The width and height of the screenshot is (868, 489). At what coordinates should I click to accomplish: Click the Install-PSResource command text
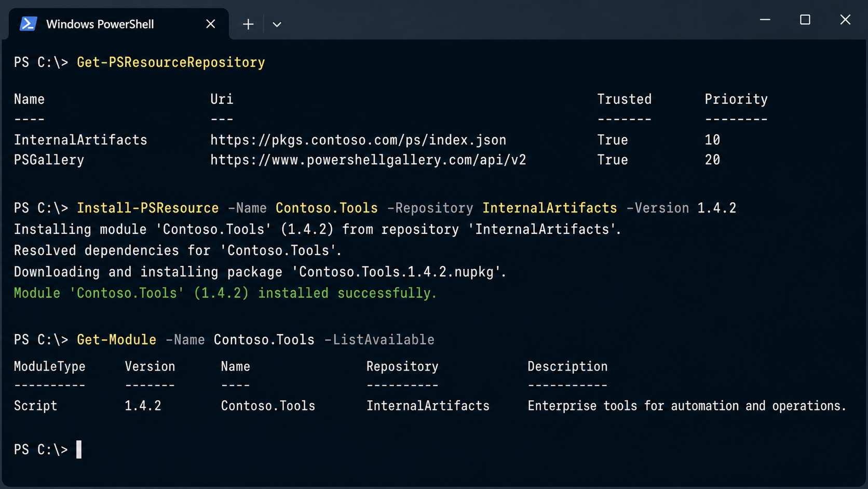(148, 208)
